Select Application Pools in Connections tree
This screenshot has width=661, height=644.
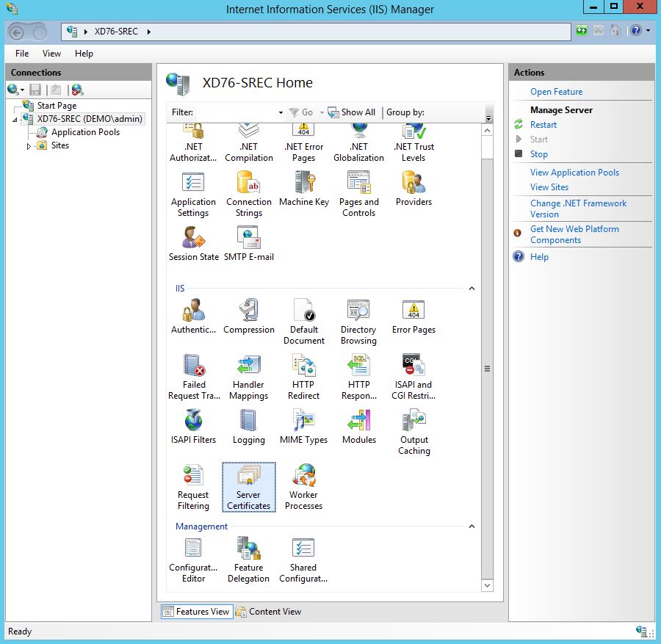(x=85, y=132)
